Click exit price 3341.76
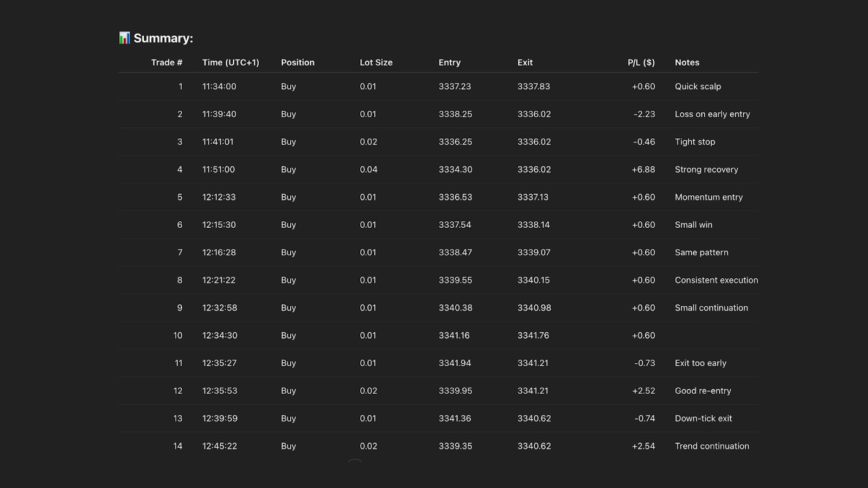Viewport: 868px width, 488px height. pos(533,335)
